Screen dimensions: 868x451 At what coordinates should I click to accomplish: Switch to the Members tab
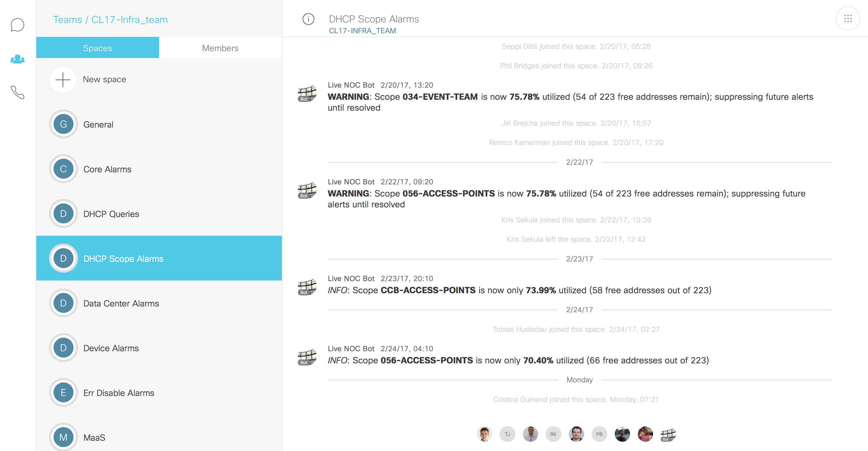point(220,48)
